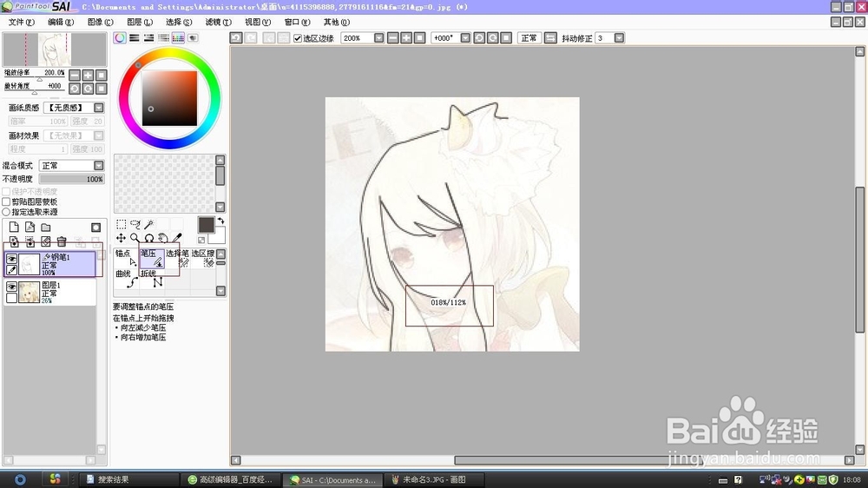Screen dimensions: 868x488
Task: Show the color wheel panel
Action: pos(120,37)
